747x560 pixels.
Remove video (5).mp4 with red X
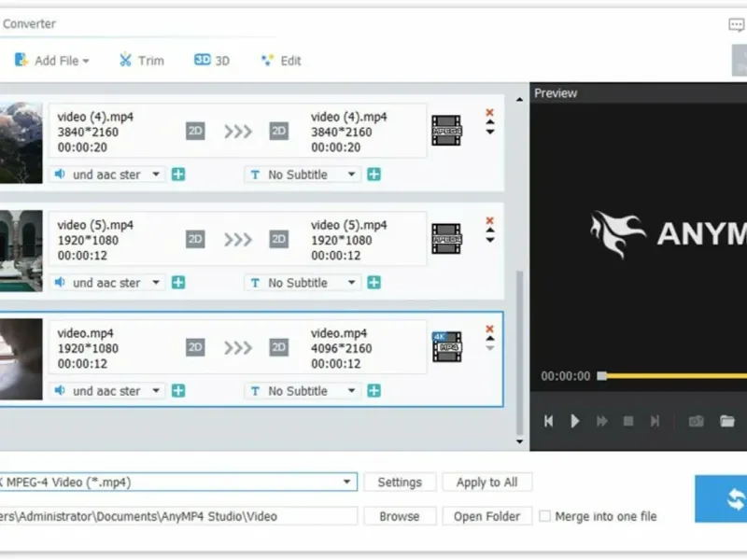[489, 220]
